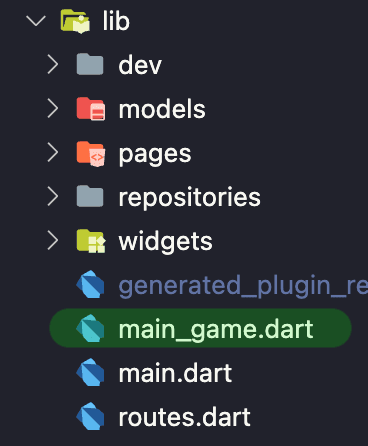The height and width of the screenshot is (446, 368).
Task: Click the orange pages folder icon
Action: (x=91, y=153)
